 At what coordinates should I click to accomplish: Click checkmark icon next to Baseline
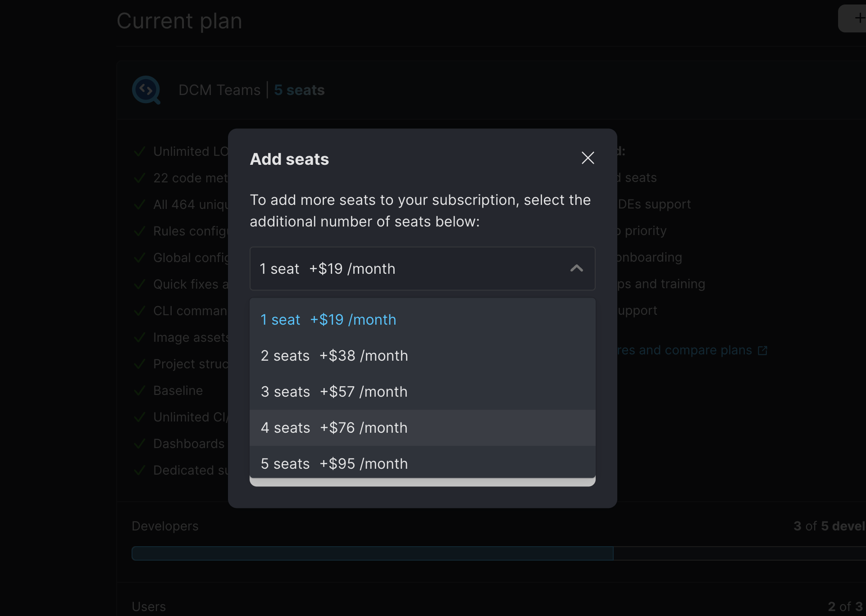(140, 391)
